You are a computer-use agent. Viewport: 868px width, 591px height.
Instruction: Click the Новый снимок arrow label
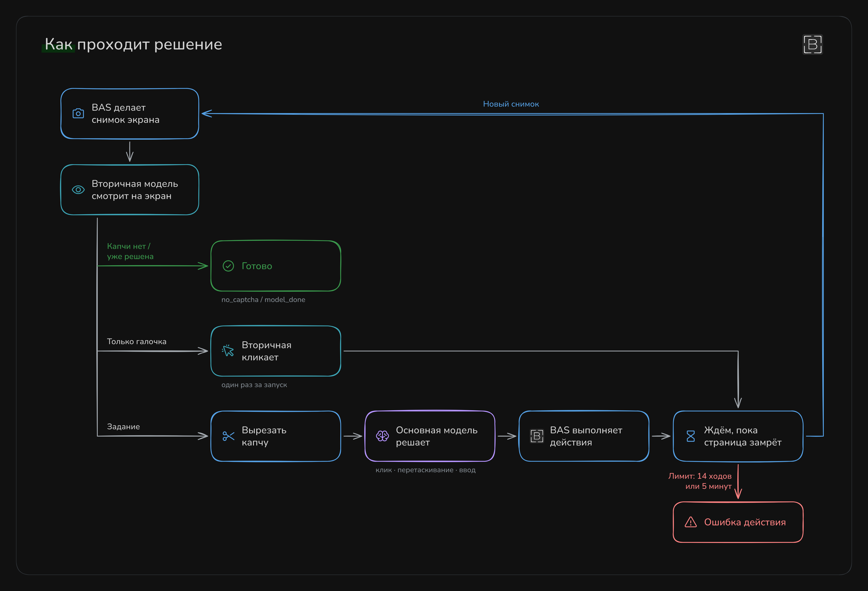pos(511,104)
